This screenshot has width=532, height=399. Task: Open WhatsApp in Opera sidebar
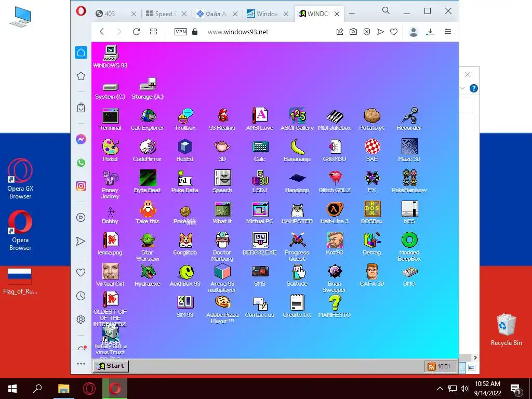point(81,163)
